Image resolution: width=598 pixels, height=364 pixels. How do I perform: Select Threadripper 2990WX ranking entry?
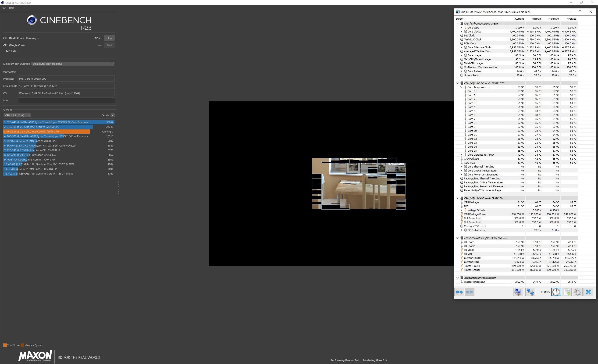click(59, 122)
